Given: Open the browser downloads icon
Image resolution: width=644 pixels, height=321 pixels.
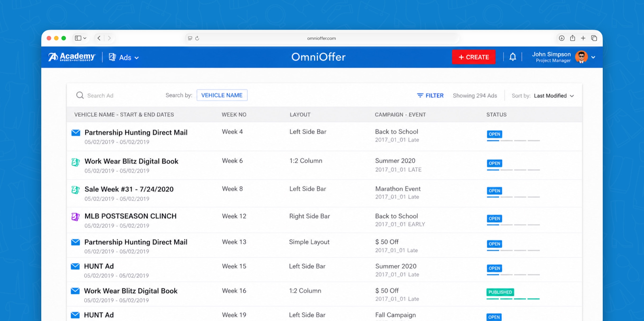Looking at the screenshot, I should [x=562, y=38].
